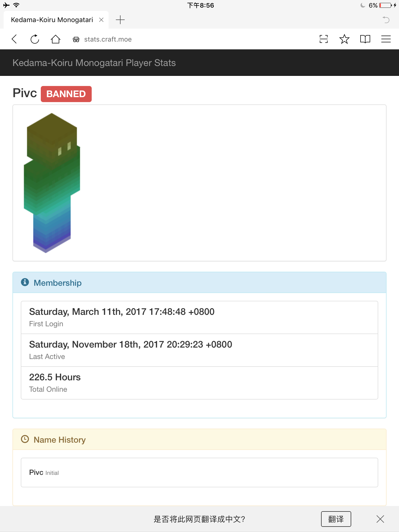Open a new tab with plus
Screen dimensions: 399x532
click(120, 20)
